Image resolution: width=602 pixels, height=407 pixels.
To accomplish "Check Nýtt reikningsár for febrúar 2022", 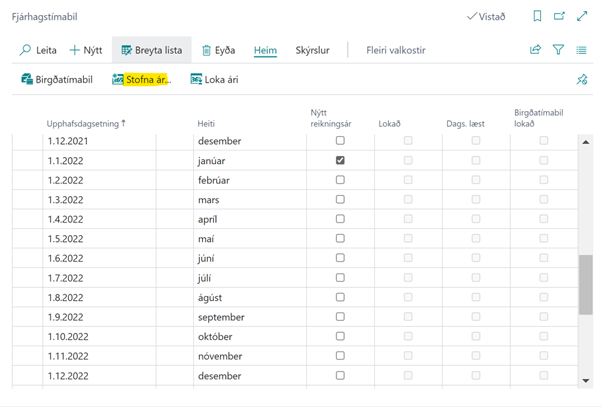I will [x=340, y=180].
